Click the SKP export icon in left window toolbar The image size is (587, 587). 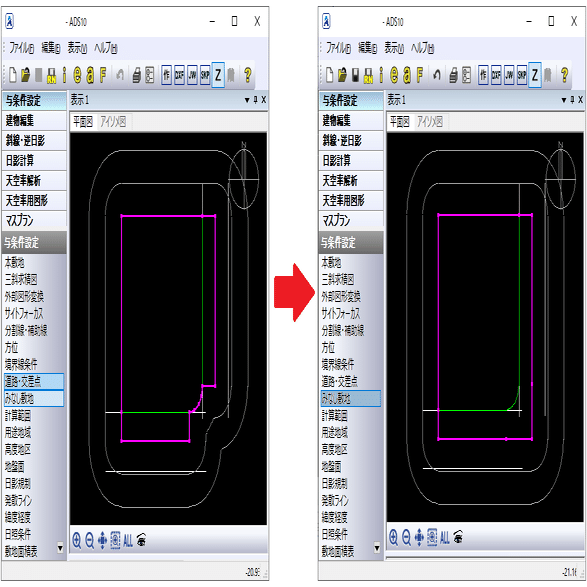205,75
